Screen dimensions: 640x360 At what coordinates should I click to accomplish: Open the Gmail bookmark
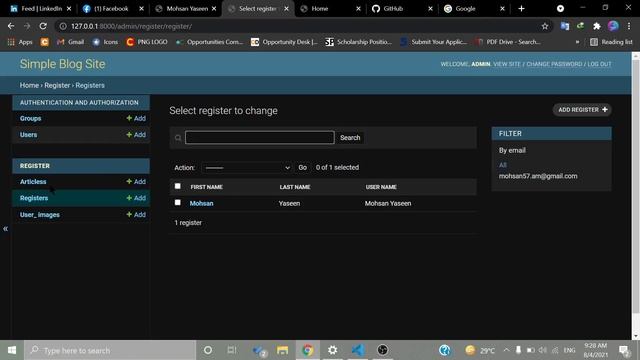(x=71, y=42)
